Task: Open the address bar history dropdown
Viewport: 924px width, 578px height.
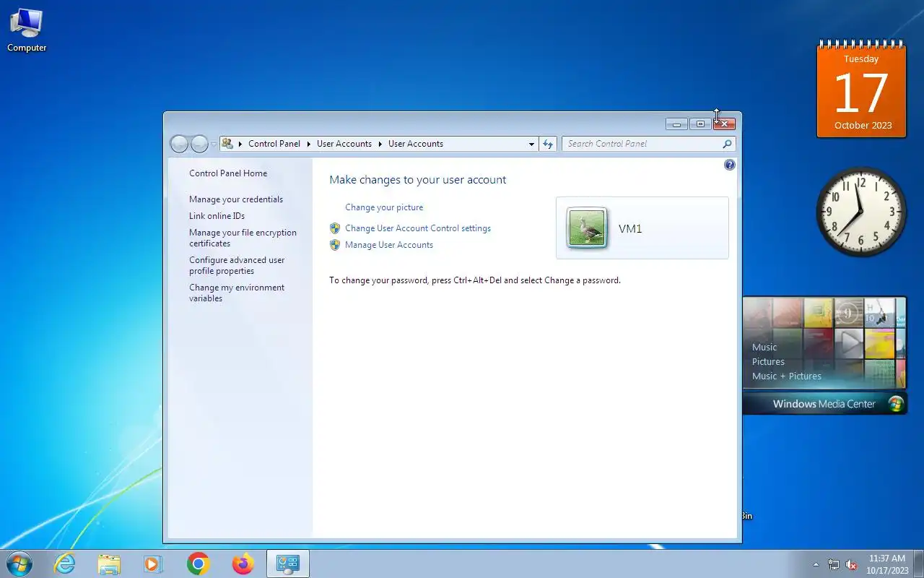Action: tap(532, 144)
